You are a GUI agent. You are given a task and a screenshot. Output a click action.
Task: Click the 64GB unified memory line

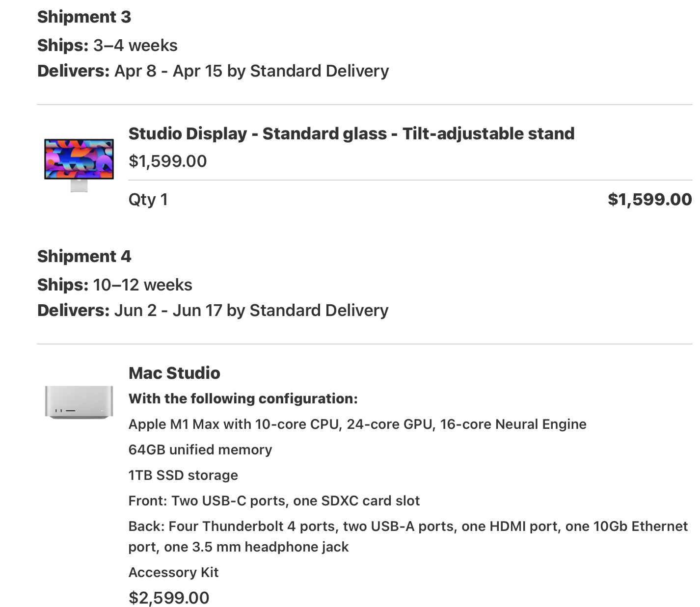[200, 449]
